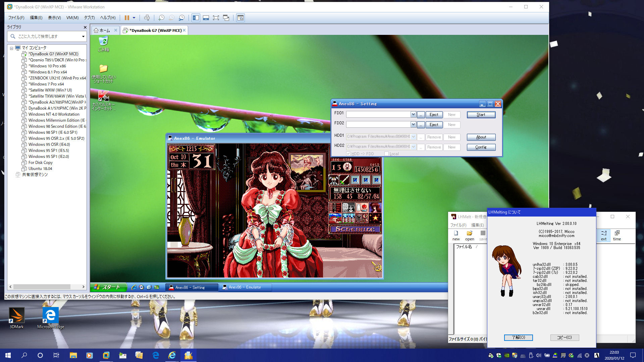The width and height of the screenshot is (644, 362).
Task: Send Ctrl+Alt+Del via the toolbar icon
Action: point(147,18)
